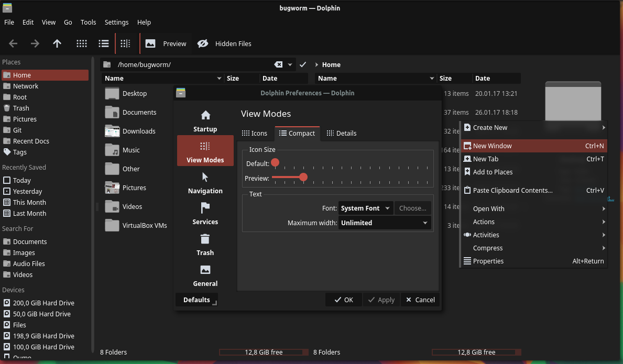
Task: Open the Tools menu
Action: 88,22
